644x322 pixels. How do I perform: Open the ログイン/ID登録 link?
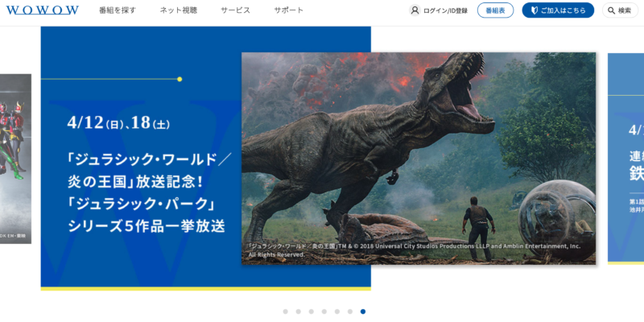[445, 10]
